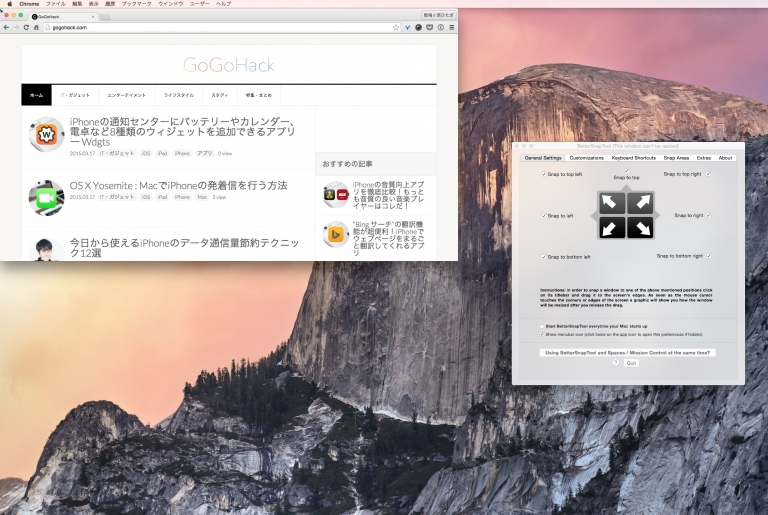The height and width of the screenshot is (515, 768).
Task: Click the アプリ tag under Wdgts article
Action: pyautogui.click(x=205, y=153)
